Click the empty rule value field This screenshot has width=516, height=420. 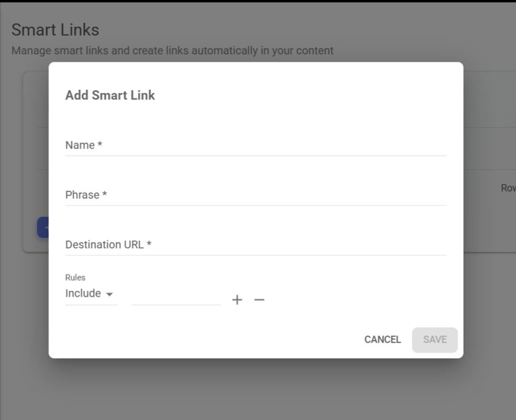tap(176, 296)
